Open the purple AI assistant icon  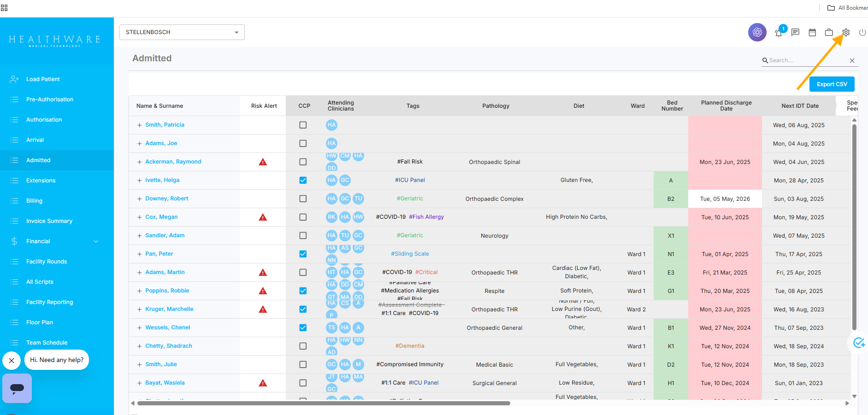point(757,32)
